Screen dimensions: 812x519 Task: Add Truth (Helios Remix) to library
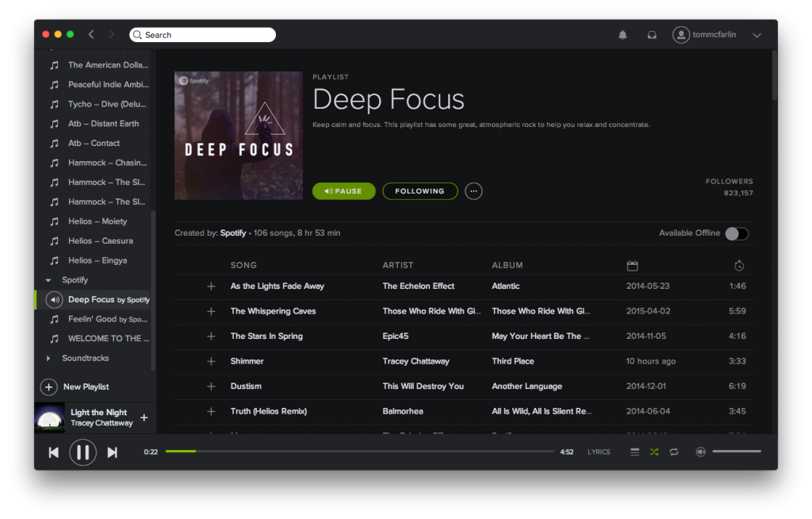(211, 411)
